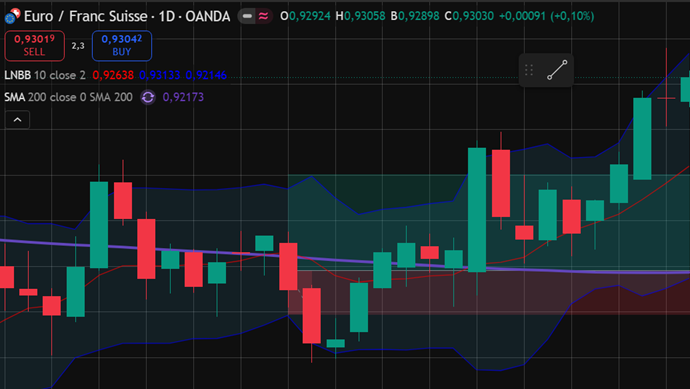Screen dimensions: 690x389
Task: Click the close price value C0,93030
Action: coord(469,16)
